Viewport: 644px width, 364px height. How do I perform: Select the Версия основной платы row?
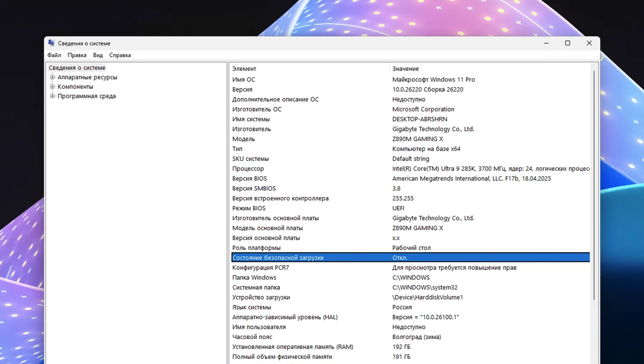click(410, 237)
